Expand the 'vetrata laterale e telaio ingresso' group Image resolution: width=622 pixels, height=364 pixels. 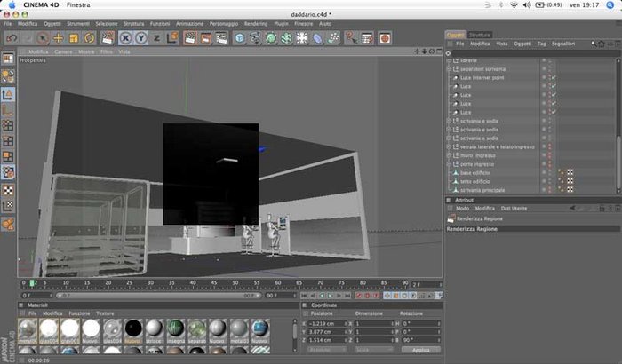(449, 146)
